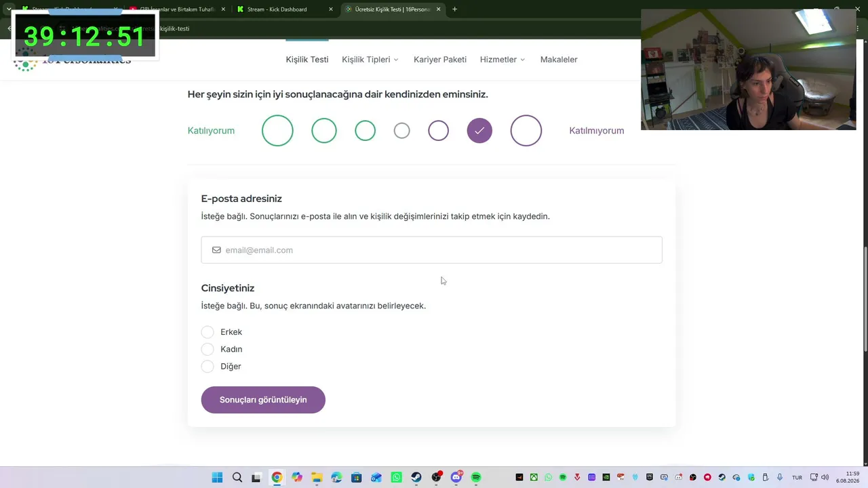Open Microsoft Edge from taskbar
This screenshot has height=488, width=868.
pyautogui.click(x=336, y=477)
